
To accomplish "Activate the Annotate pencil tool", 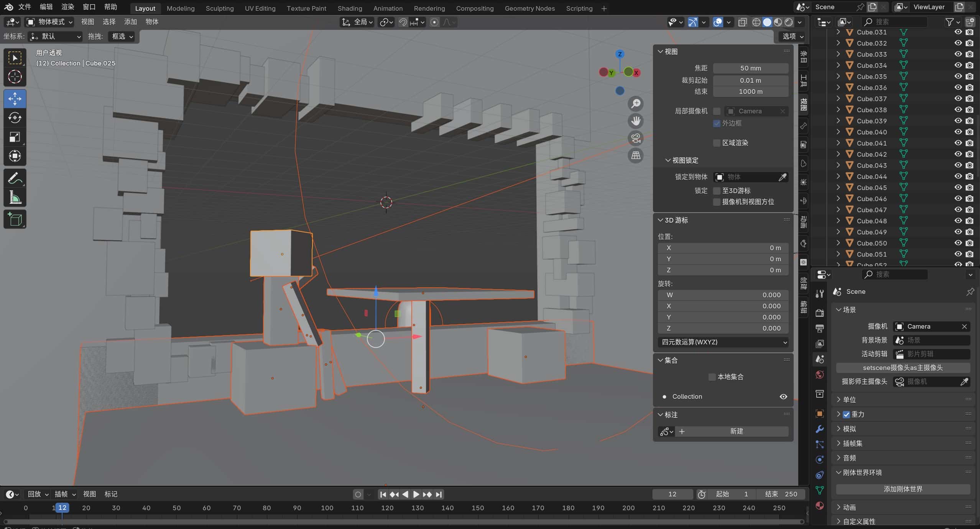I will 15,178.
